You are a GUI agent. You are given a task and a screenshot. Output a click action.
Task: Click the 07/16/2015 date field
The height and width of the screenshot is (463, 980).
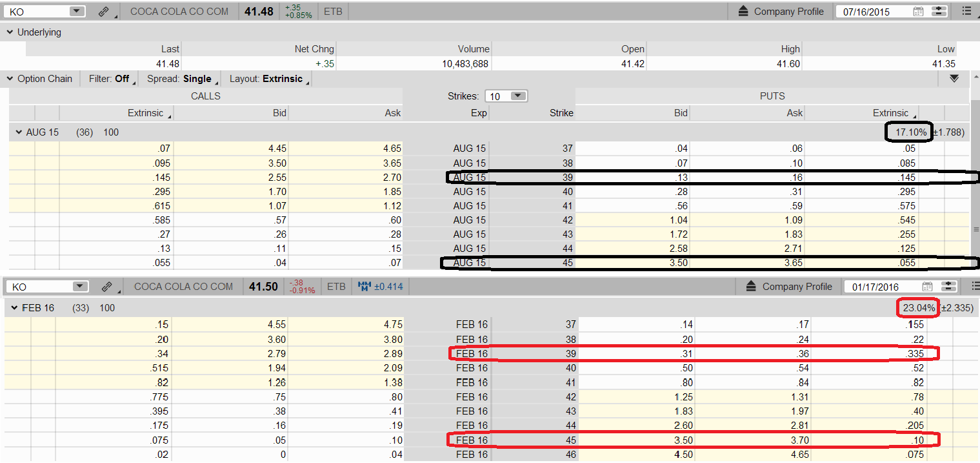click(x=873, y=12)
